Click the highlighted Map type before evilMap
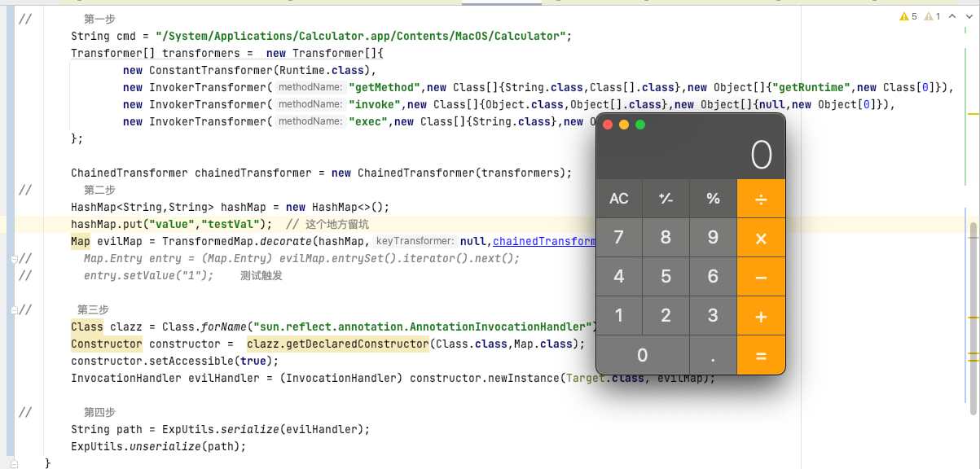 [x=81, y=241]
